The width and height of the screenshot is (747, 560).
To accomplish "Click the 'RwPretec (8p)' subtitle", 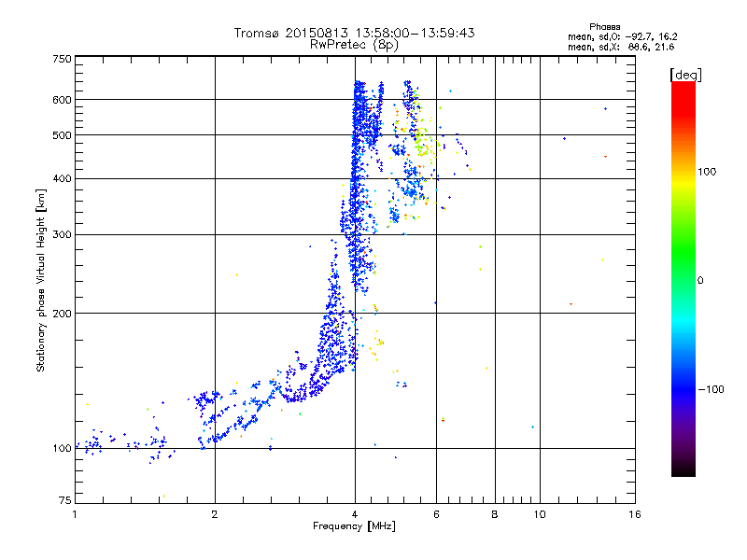I will pos(354,45).
